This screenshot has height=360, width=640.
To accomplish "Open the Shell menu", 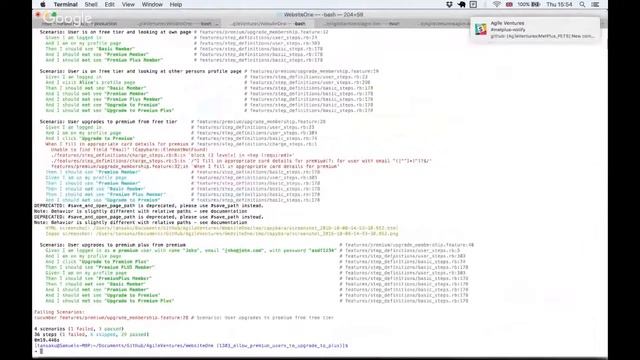I will point(91,4).
